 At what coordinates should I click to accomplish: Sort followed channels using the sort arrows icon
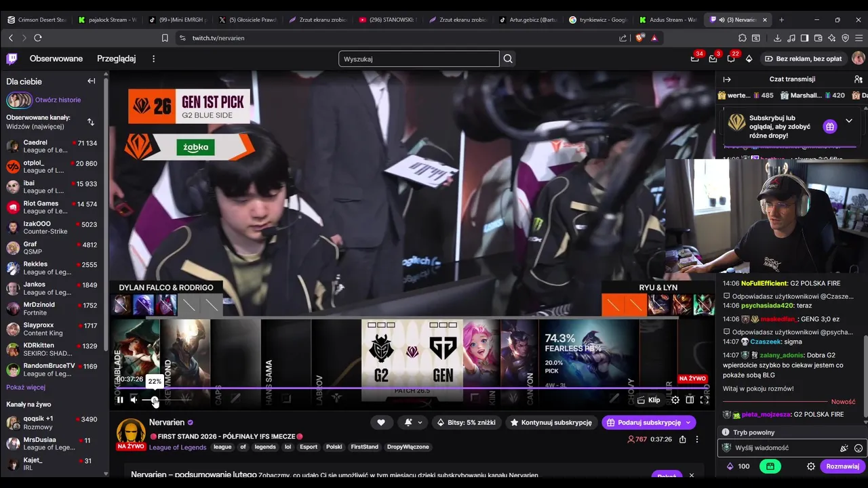(x=91, y=122)
